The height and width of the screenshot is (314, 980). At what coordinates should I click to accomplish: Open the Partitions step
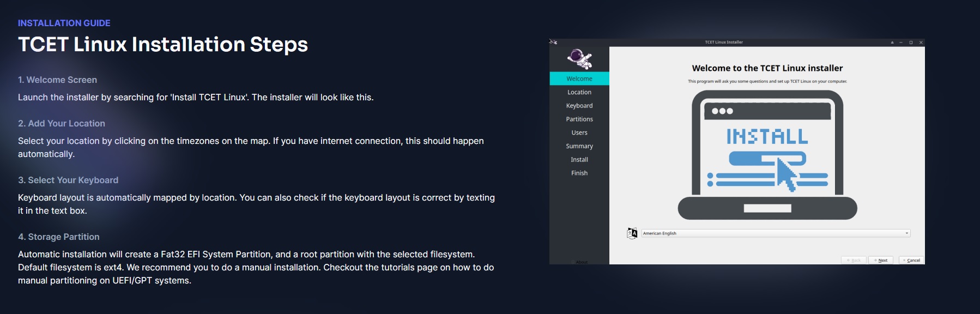click(x=579, y=119)
